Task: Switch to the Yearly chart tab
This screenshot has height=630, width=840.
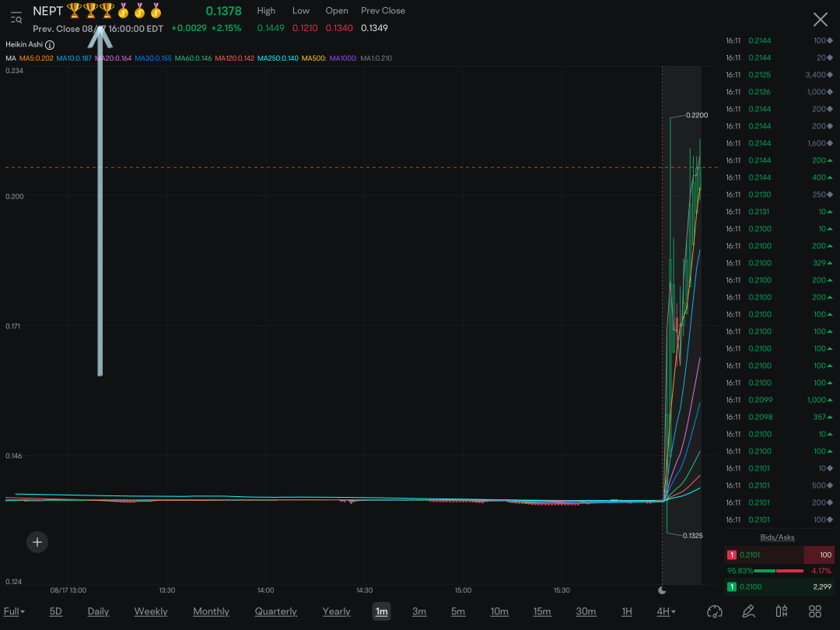Action: [337, 611]
